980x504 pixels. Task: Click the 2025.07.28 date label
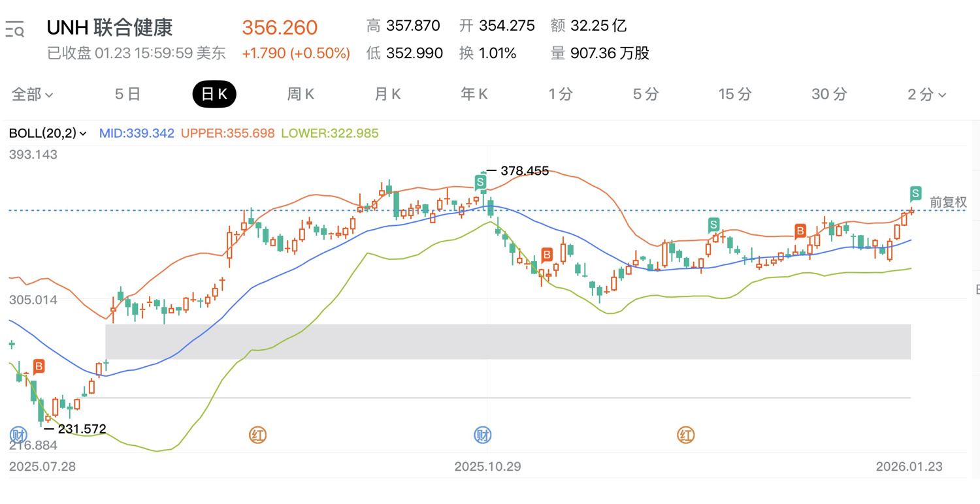[x=42, y=467]
